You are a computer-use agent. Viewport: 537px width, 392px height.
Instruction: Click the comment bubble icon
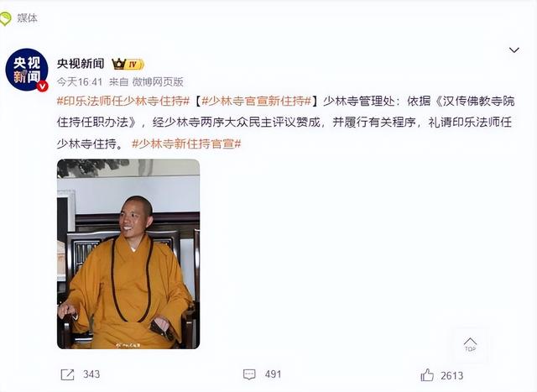click(249, 374)
